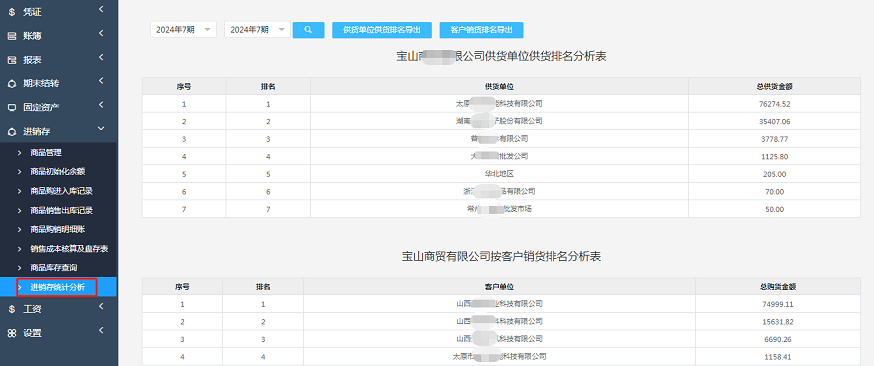
Task: Click the 供货单位 column header
Action: (x=499, y=86)
